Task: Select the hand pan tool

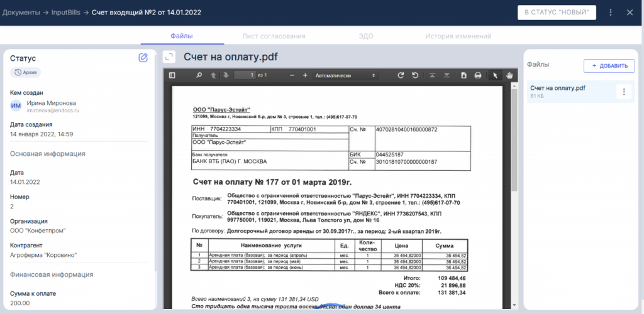Action: [x=509, y=75]
